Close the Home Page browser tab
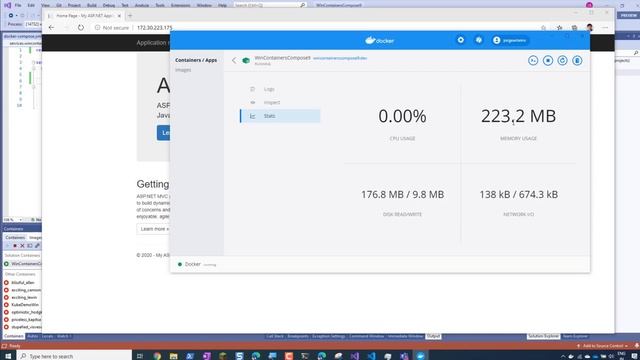The height and width of the screenshot is (360, 640). coord(119,16)
